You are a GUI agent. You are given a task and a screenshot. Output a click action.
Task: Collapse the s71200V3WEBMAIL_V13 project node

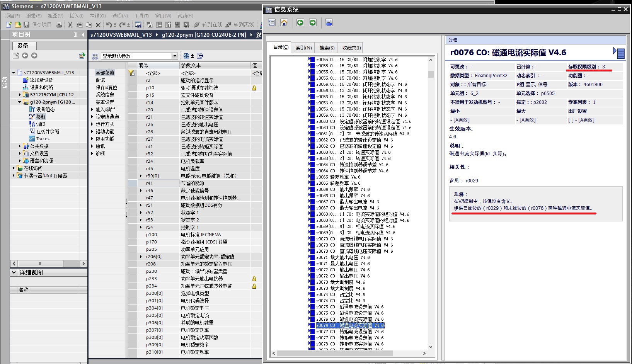coord(14,73)
